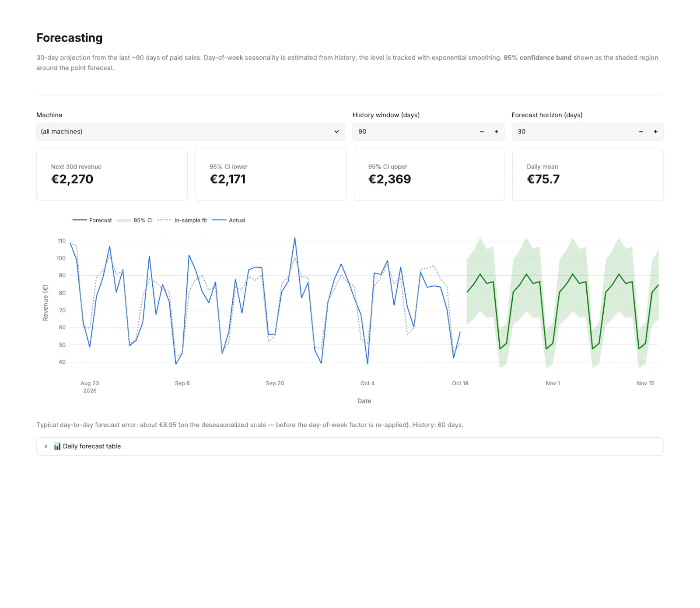Click the Daily mean €75.7 value
Screen dimensions: 700x608
543,179
